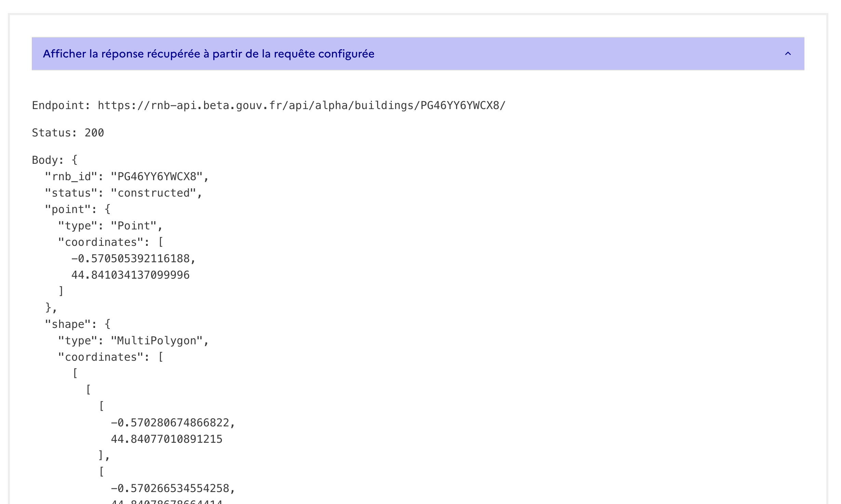Click the value -0.570266534554258
This screenshot has height=504, width=841.
point(173,488)
